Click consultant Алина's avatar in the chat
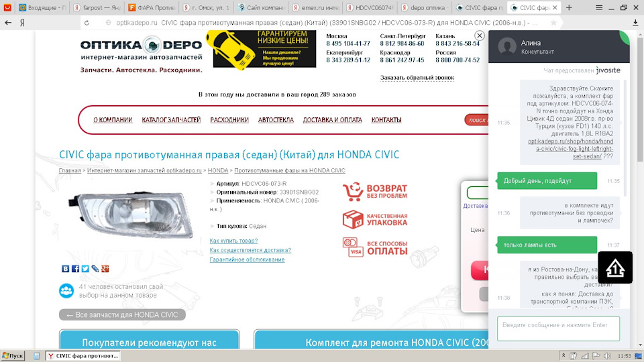The image size is (644, 362). click(507, 46)
